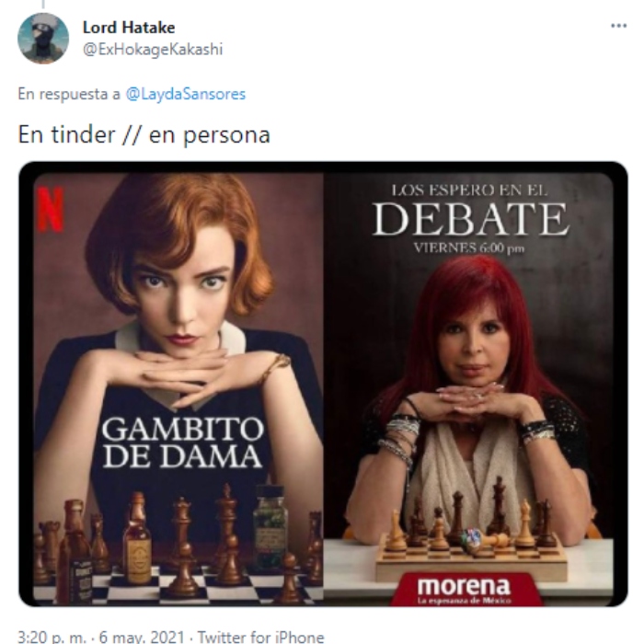
Task: Click the Twitter for iPhone source link
Action: pos(260,637)
